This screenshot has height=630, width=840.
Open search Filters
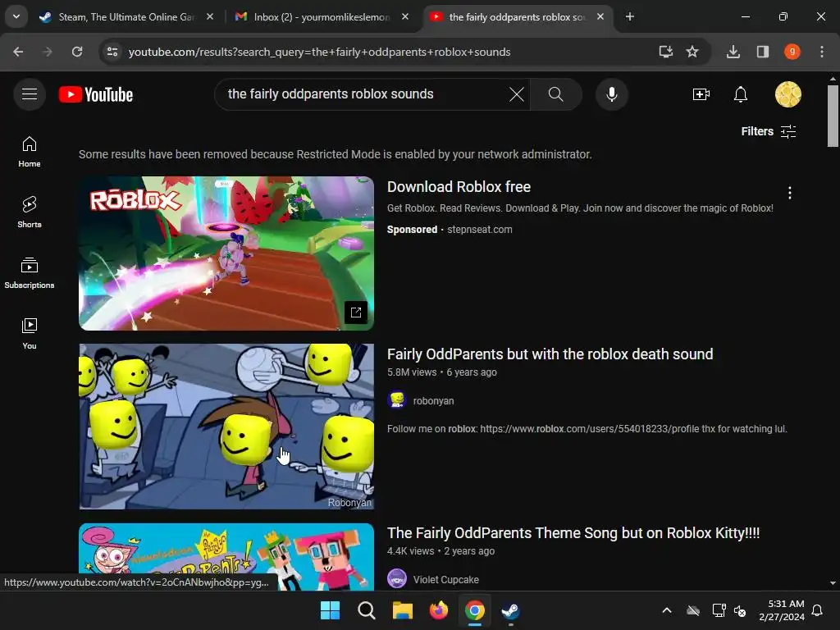click(769, 131)
